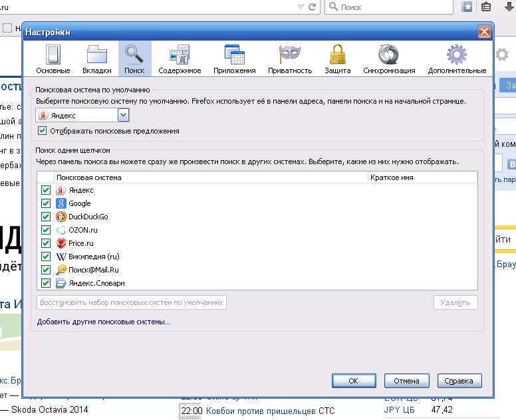Click the magnifier icon in the browser search bar
Image resolution: width=516 pixels, height=420 pixels.
[333, 7]
